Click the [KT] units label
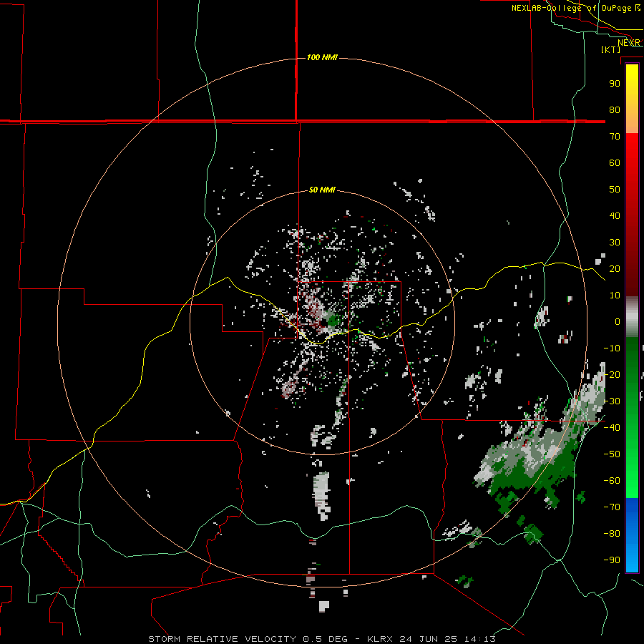This screenshot has height=644, width=644. click(x=611, y=49)
